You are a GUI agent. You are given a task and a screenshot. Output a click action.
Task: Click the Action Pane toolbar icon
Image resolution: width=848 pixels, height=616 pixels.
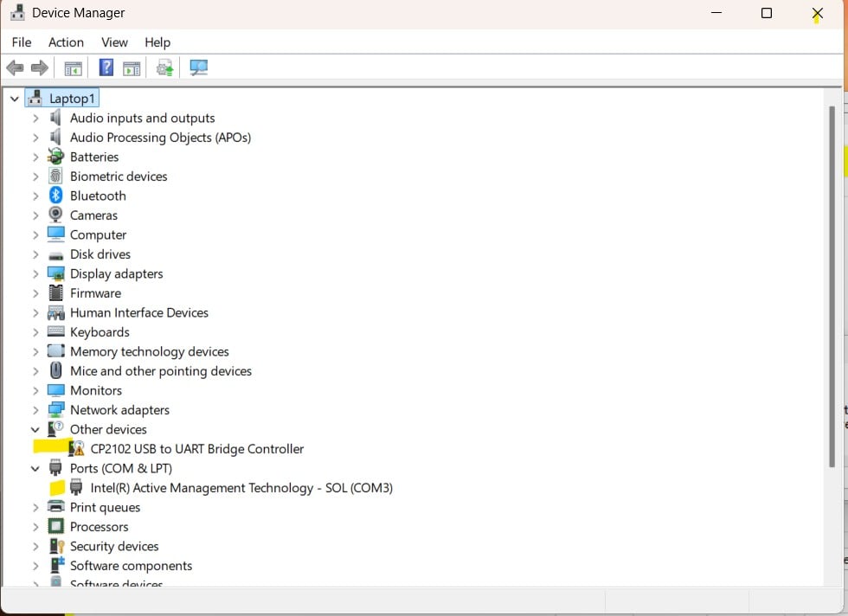point(132,68)
